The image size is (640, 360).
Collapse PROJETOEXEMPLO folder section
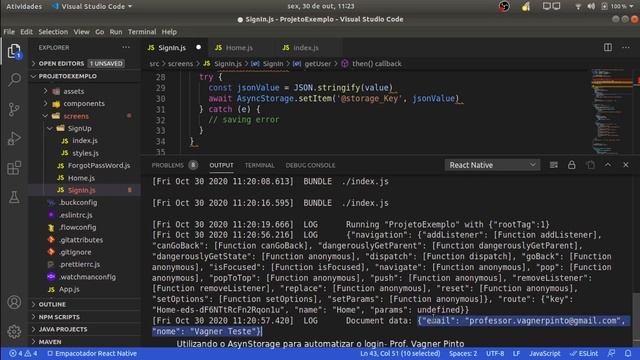[x=84, y=76]
